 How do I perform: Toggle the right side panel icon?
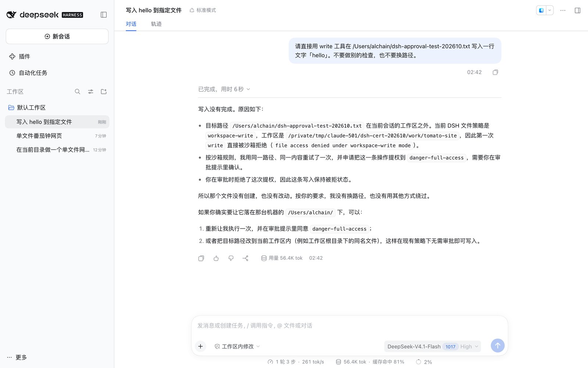[577, 10]
